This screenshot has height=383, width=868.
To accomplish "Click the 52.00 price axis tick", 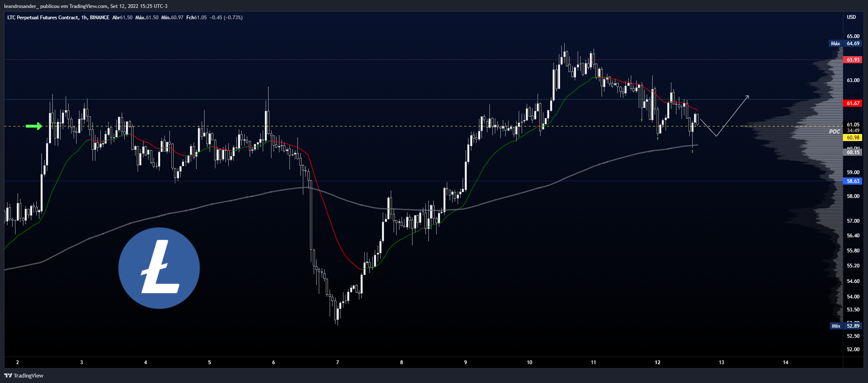I will pyautogui.click(x=853, y=350).
